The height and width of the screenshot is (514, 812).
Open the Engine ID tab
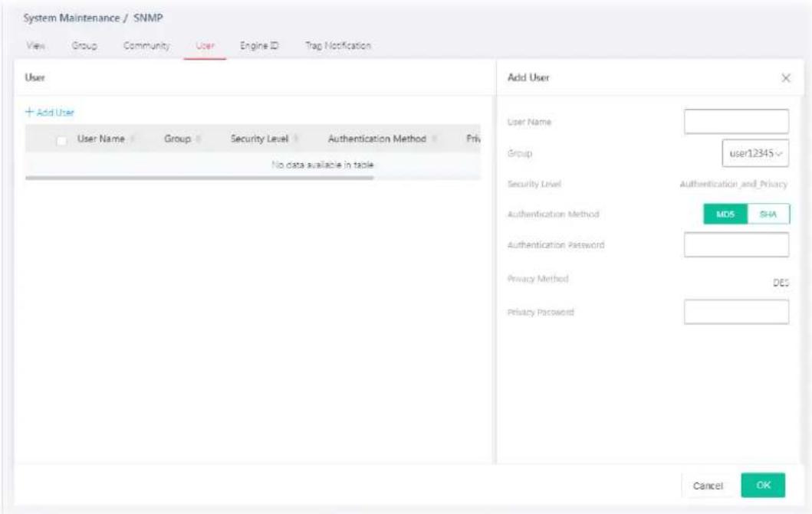tap(259, 45)
